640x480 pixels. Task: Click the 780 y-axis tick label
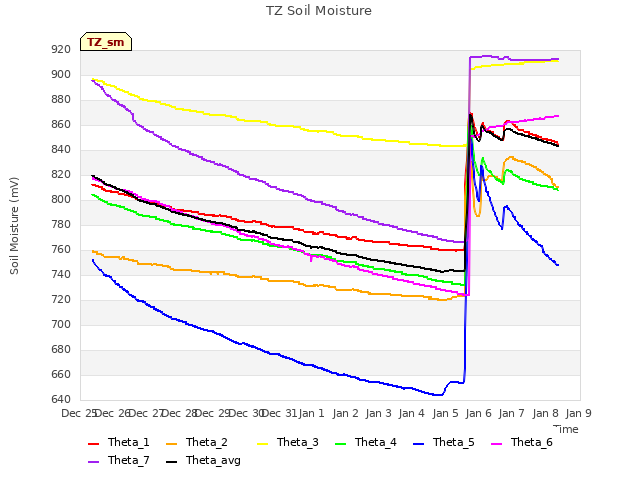(x=61, y=224)
